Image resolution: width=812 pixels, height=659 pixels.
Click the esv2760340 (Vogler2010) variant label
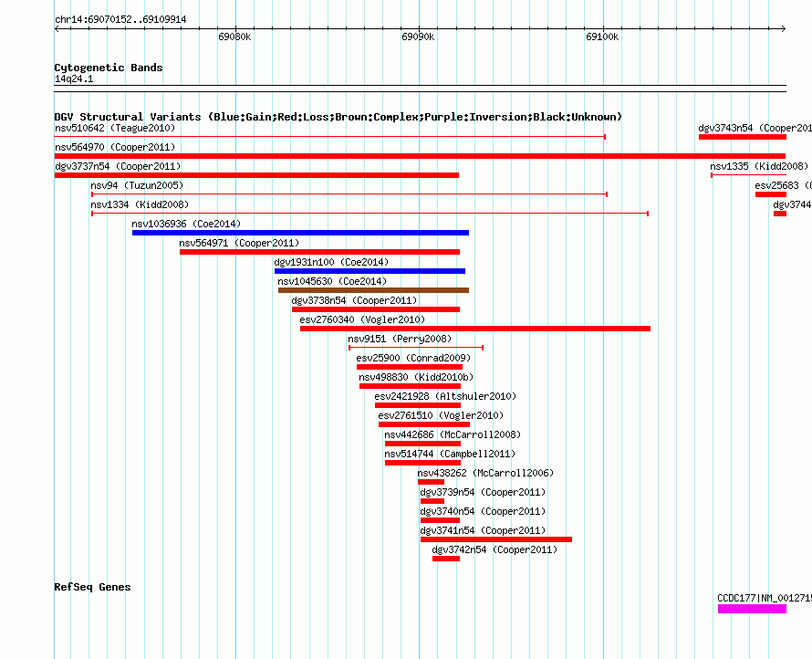pyautogui.click(x=362, y=319)
